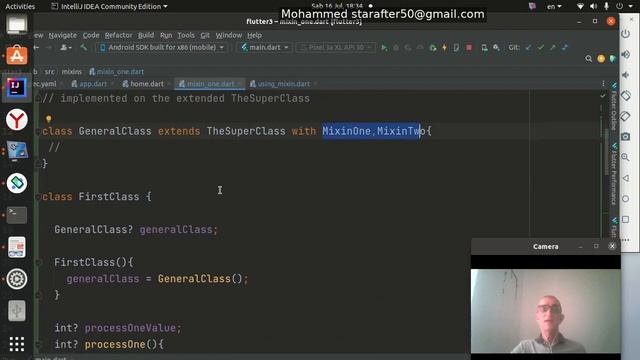
Task: Click the emulator rotate left button
Action: [625, 96]
